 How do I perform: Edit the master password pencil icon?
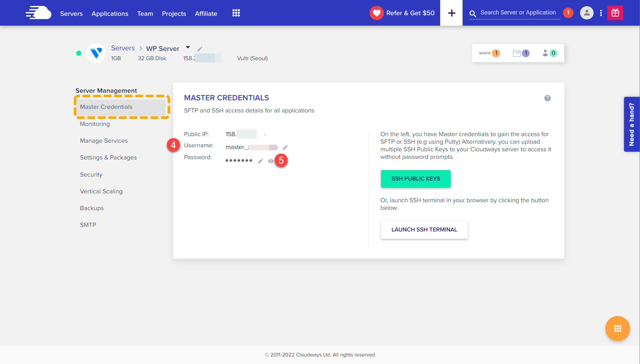tap(260, 161)
